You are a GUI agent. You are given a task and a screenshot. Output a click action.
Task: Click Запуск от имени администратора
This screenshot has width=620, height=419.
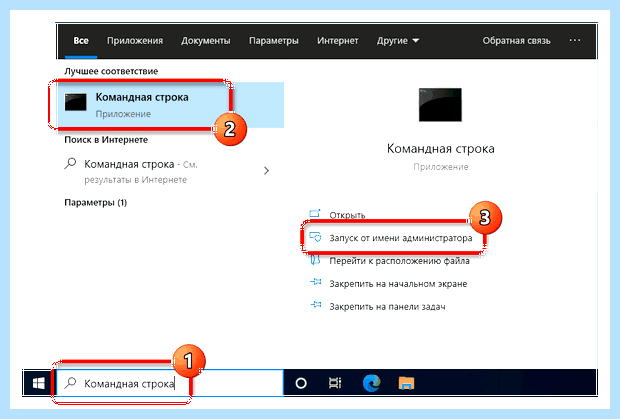point(401,238)
